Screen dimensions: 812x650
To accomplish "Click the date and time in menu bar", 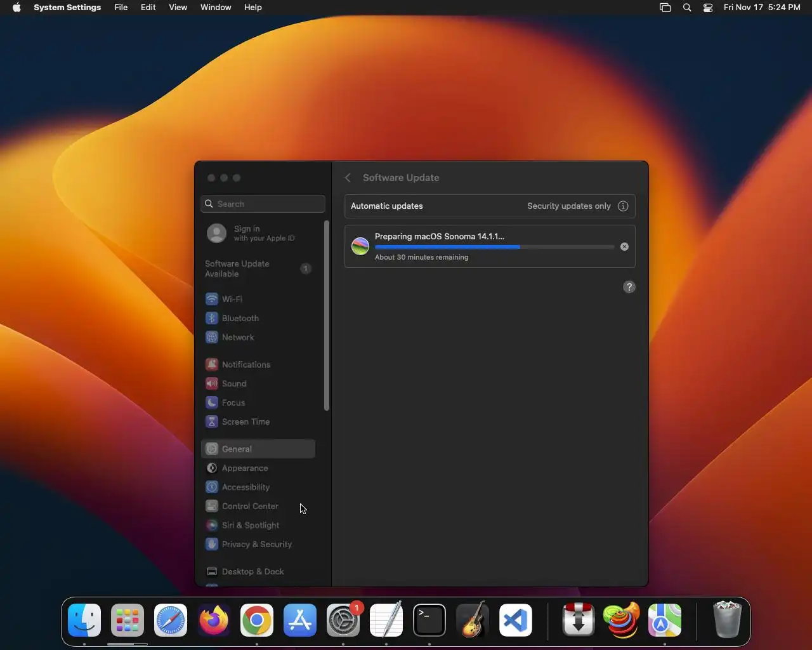I will [x=762, y=8].
